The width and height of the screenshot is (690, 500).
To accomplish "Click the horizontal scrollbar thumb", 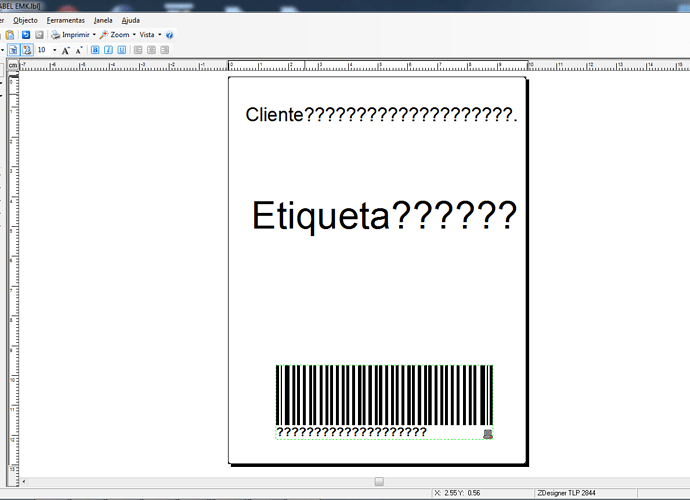I will (379, 482).
